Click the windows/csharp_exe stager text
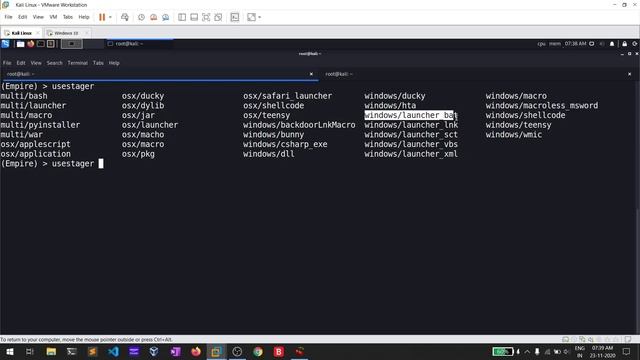This screenshot has width=640, height=360. (x=285, y=144)
